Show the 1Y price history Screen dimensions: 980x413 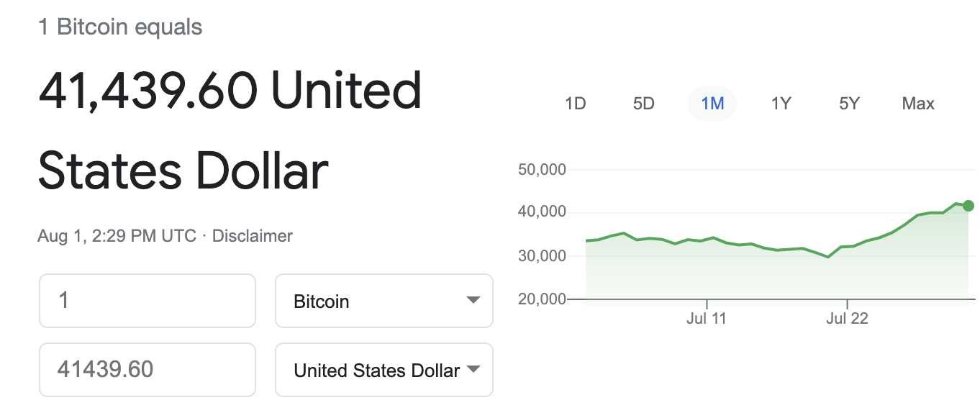tap(781, 104)
